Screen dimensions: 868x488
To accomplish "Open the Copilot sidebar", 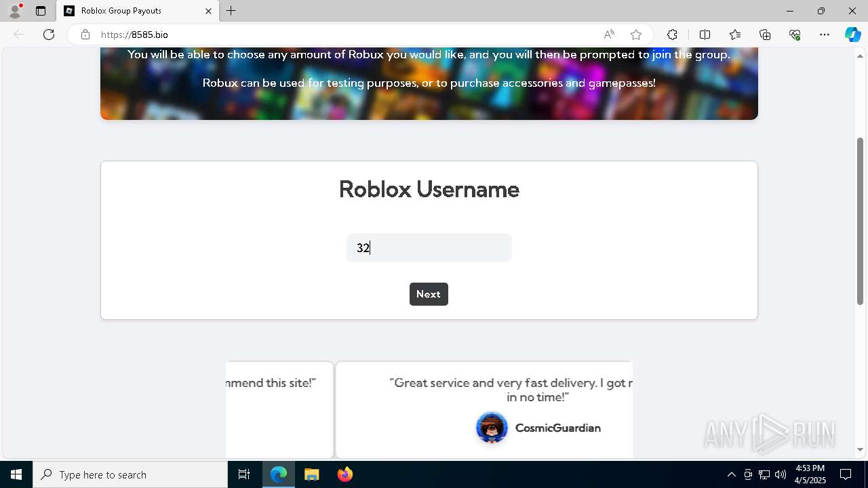I will click(852, 35).
